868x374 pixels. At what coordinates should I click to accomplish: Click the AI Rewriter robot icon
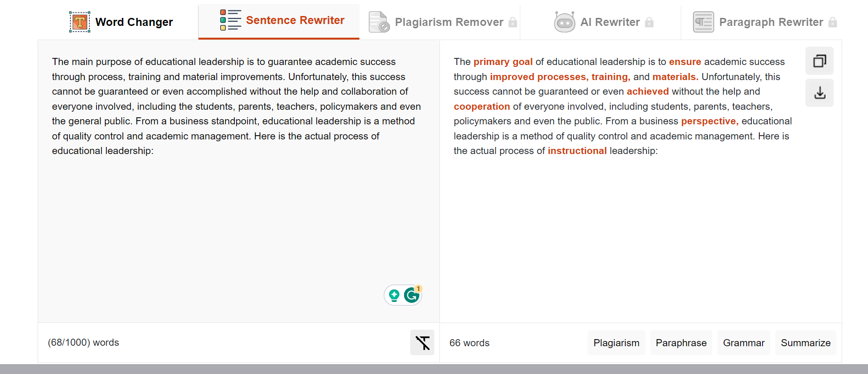tap(565, 22)
